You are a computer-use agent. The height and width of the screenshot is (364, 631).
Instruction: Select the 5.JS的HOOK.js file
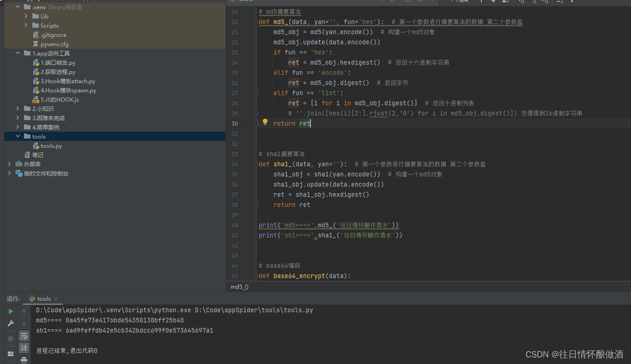pyautogui.click(x=60, y=99)
